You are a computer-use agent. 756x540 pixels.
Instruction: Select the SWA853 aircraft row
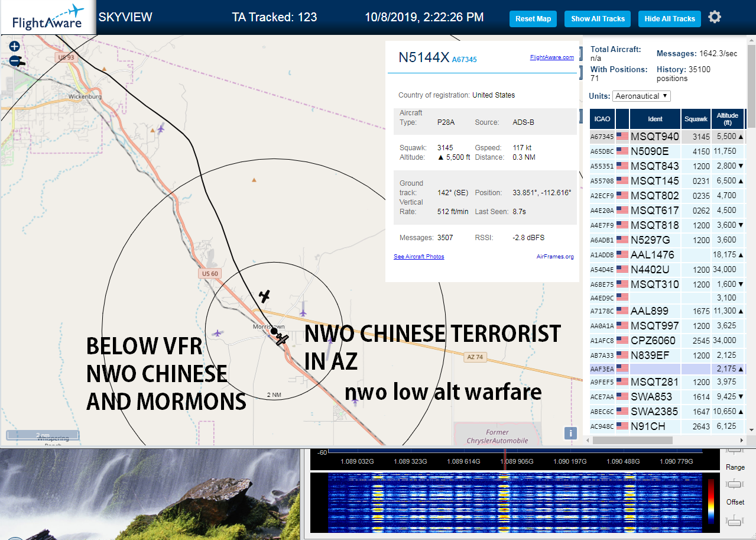point(667,397)
